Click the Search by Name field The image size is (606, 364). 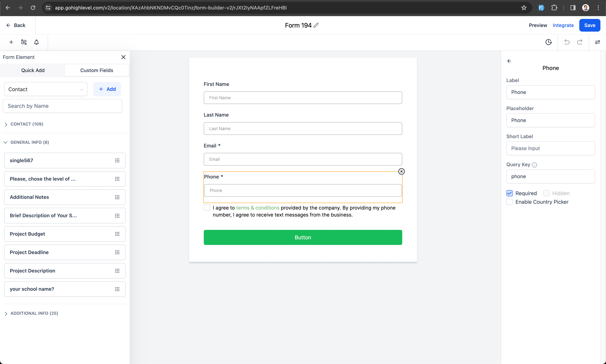click(62, 106)
